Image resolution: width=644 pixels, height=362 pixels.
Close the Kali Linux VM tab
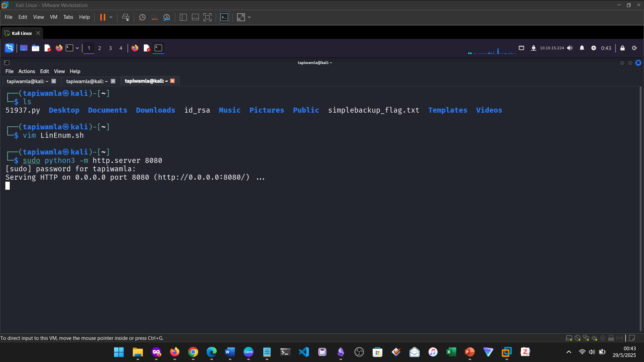pos(38,33)
